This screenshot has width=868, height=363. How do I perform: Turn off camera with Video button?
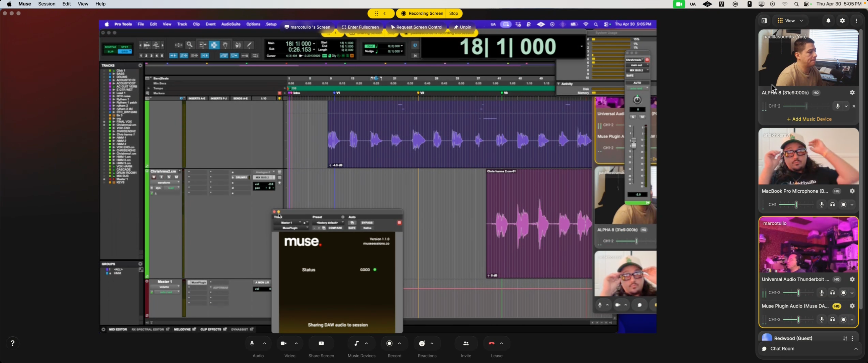tap(283, 343)
